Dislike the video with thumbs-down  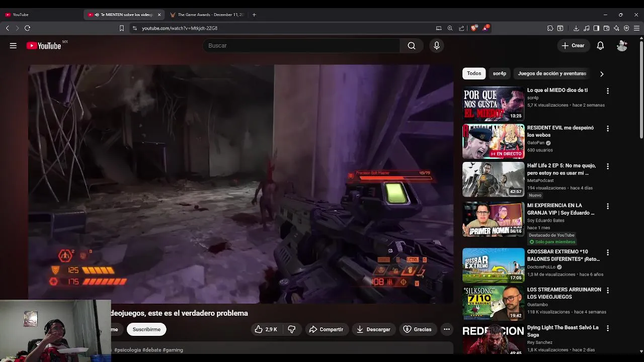tap(292, 329)
